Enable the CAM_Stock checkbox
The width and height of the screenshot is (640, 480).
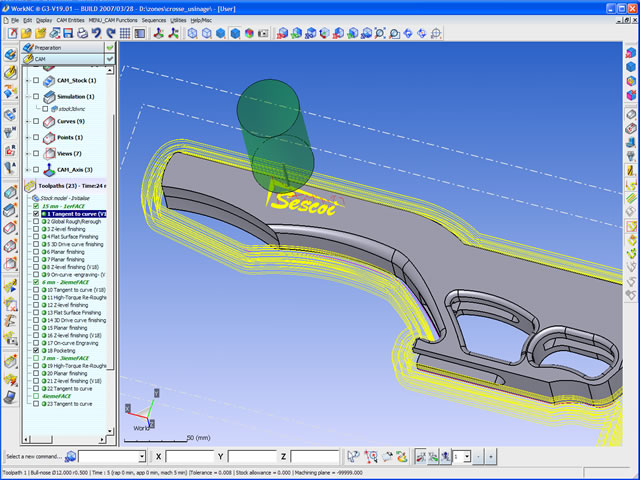tap(37, 80)
